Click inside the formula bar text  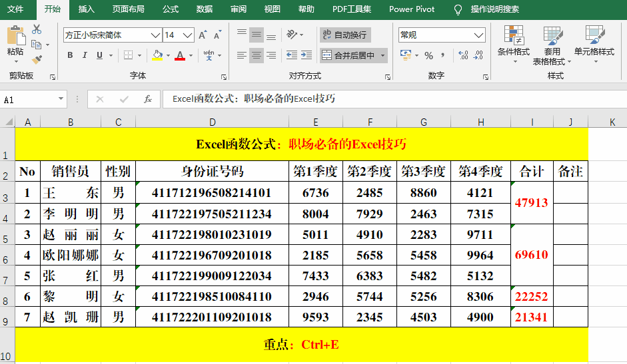pyautogui.click(x=253, y=98)
